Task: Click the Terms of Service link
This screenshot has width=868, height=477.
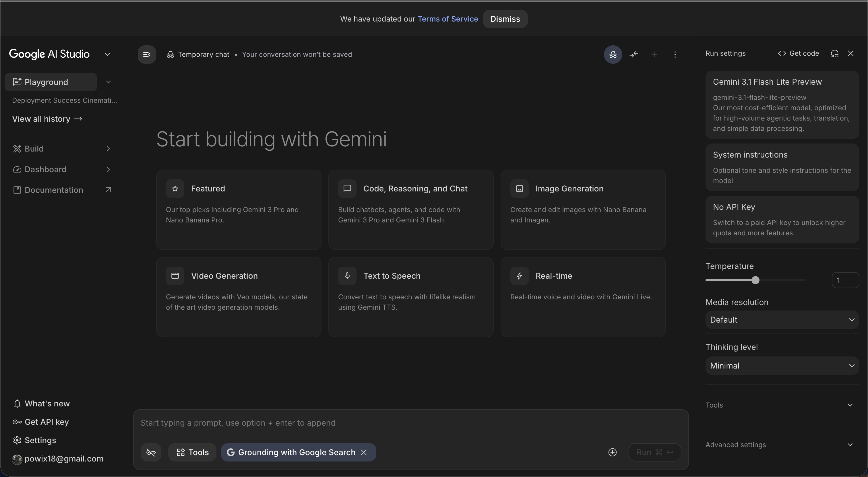Action: click(447, 19)
